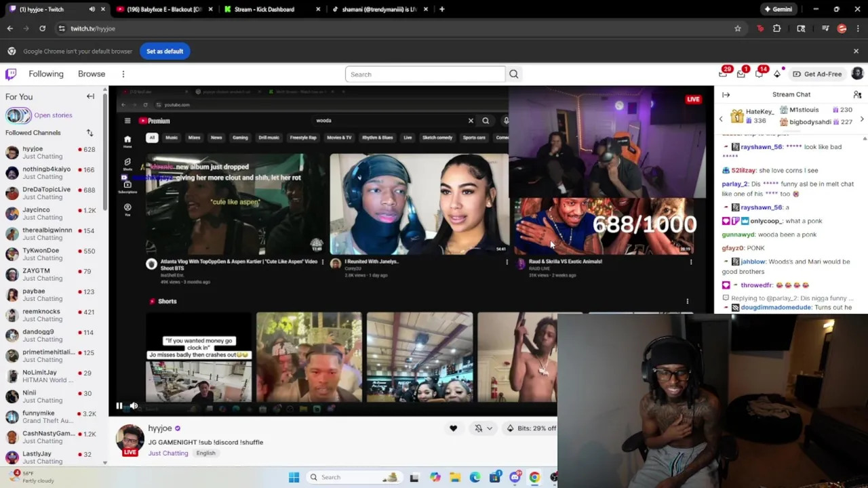Click Set as default button
868x488 pixels.
point(165,52)
